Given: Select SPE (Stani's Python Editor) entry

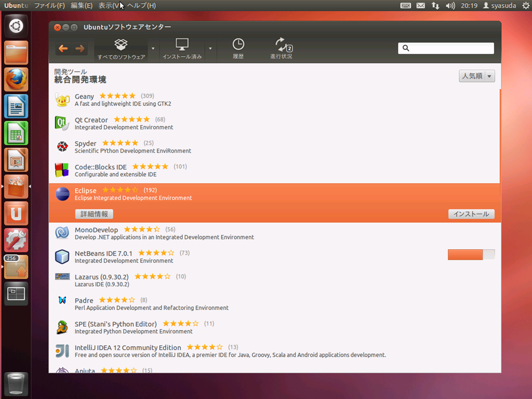Looking at the screenshot, I should click(274, 327).
